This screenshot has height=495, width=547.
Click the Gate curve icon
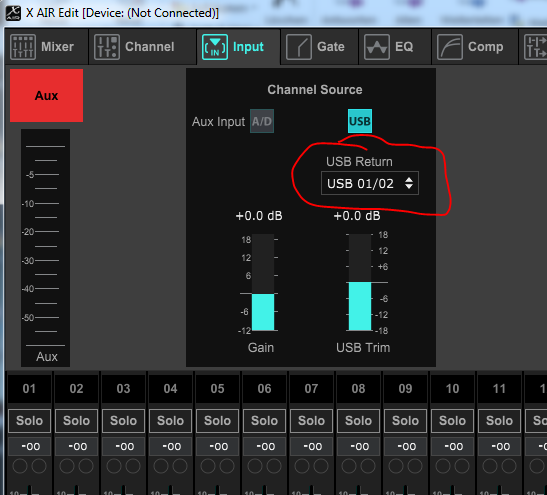299,47
